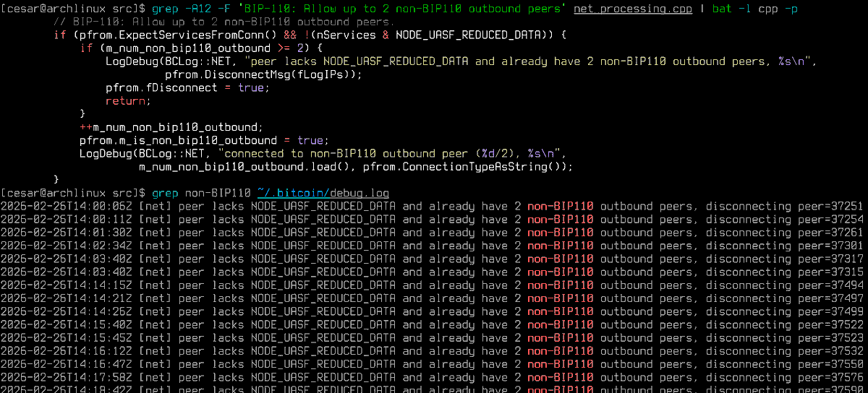Select the 'pfrom.fDisconnect = true;' line

click(187, 87)
